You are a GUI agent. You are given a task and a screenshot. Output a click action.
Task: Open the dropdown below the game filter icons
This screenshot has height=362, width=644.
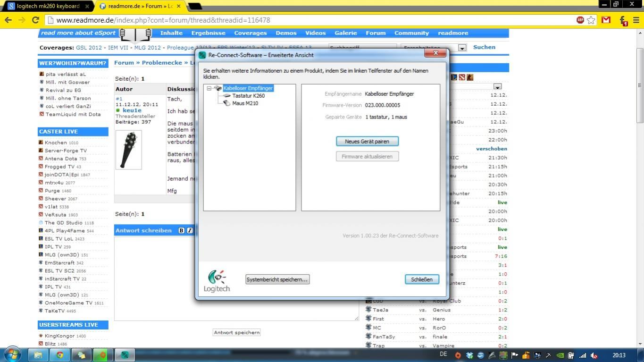[x=497, y=87]
